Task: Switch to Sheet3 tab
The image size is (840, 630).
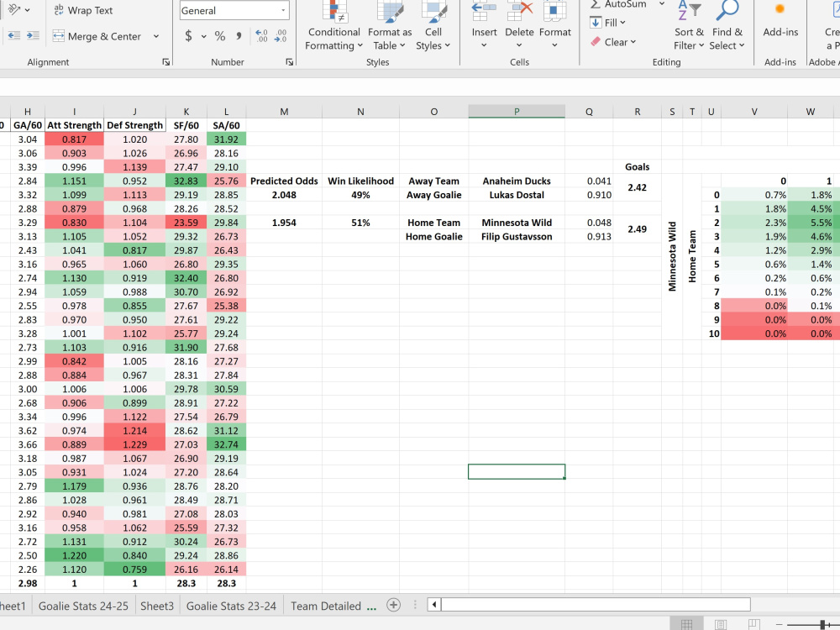Action: tap(157, 606)
